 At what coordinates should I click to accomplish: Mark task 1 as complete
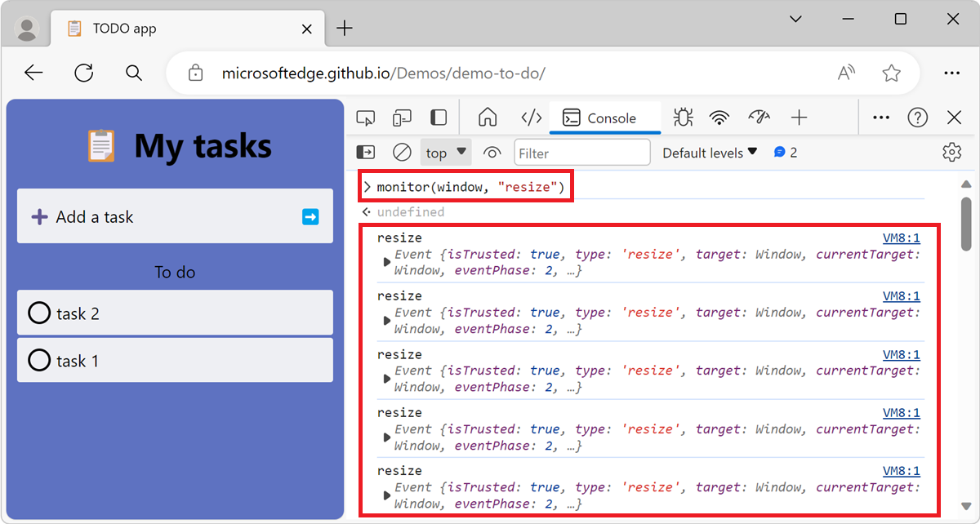39,360
